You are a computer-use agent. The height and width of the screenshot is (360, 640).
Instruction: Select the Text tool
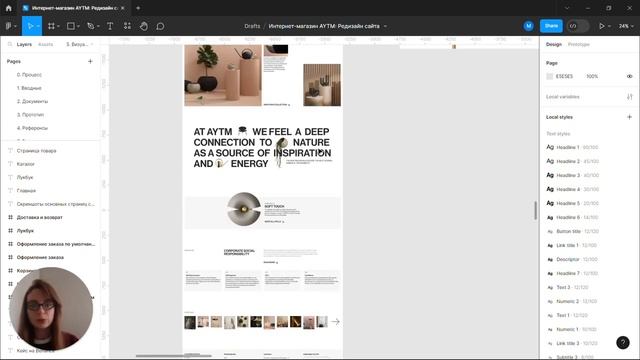[x=110, y=26]
